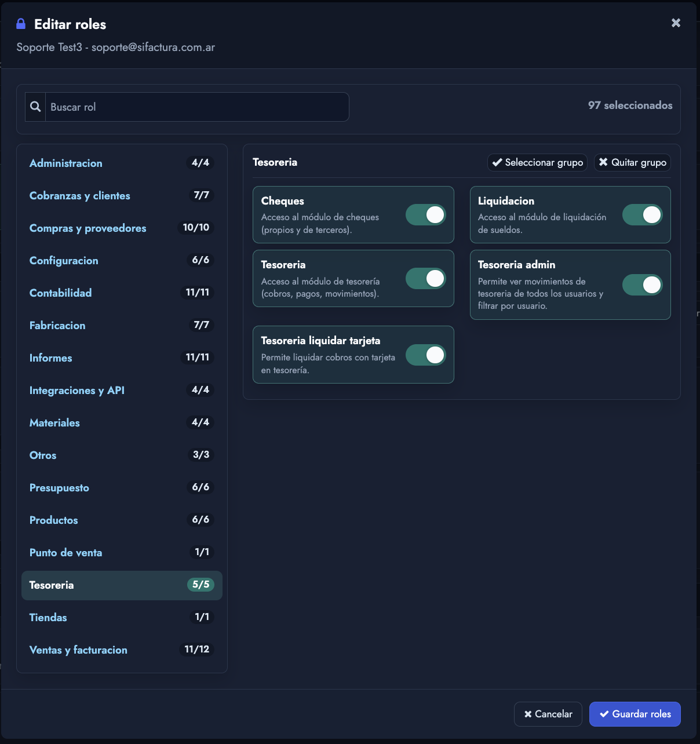Select Ventas y facturacion category
This screenshot has width=700, height=744.
[x=122, y=650]
